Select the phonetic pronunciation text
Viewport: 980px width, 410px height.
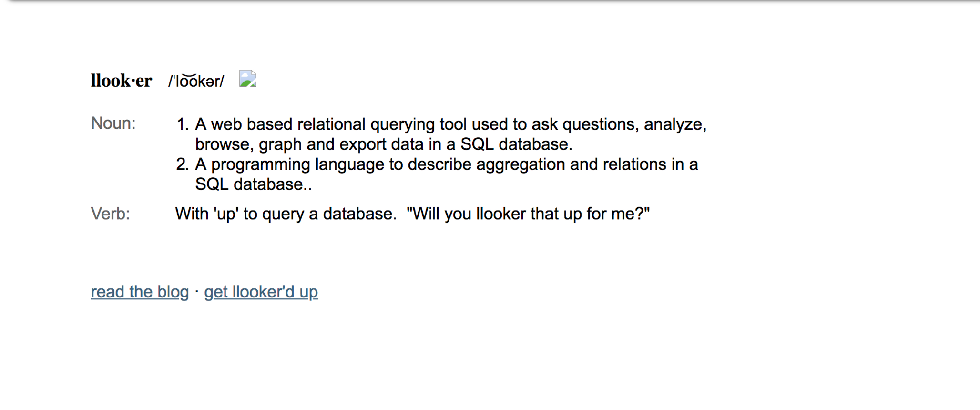196,82
